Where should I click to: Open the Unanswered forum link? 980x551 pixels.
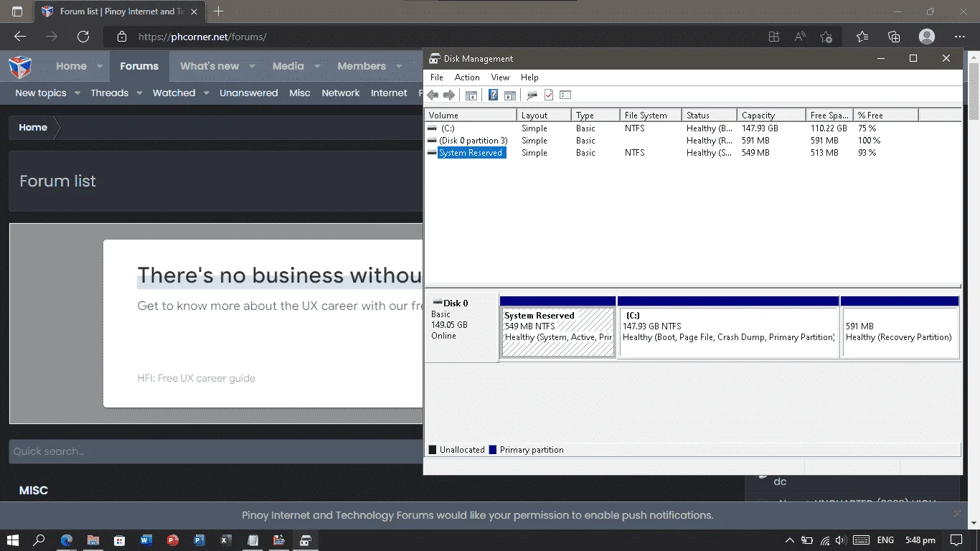[249, 93]
